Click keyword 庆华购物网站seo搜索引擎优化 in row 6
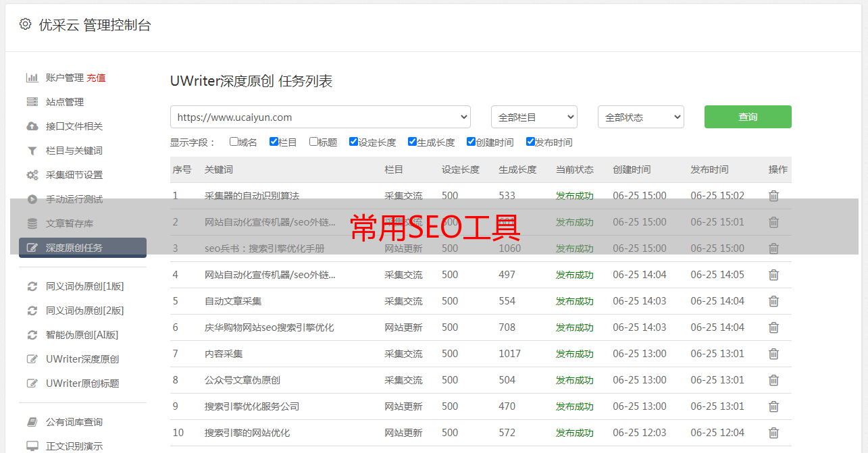 pyautogui.click(x=269, y=327)
